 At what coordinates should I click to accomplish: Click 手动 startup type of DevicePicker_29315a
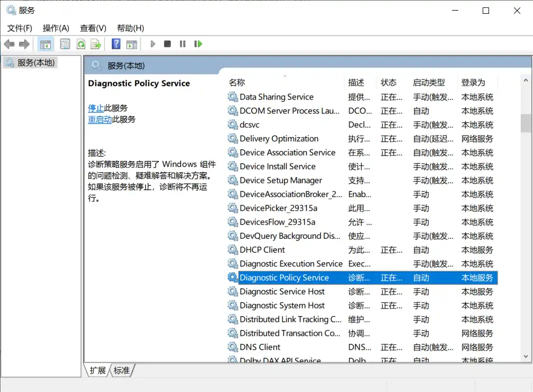[421, 208]
